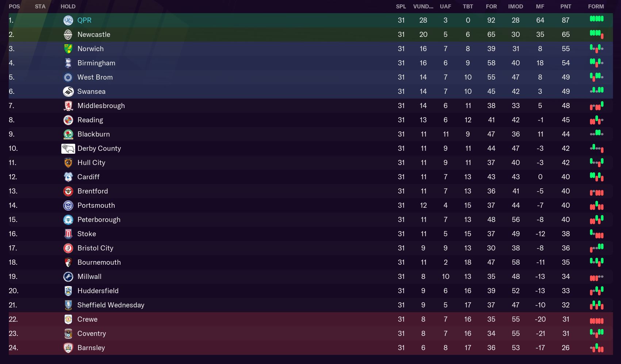Click the QPR club badge icon
Screen dimensions: 621x364
coord(68,20)
